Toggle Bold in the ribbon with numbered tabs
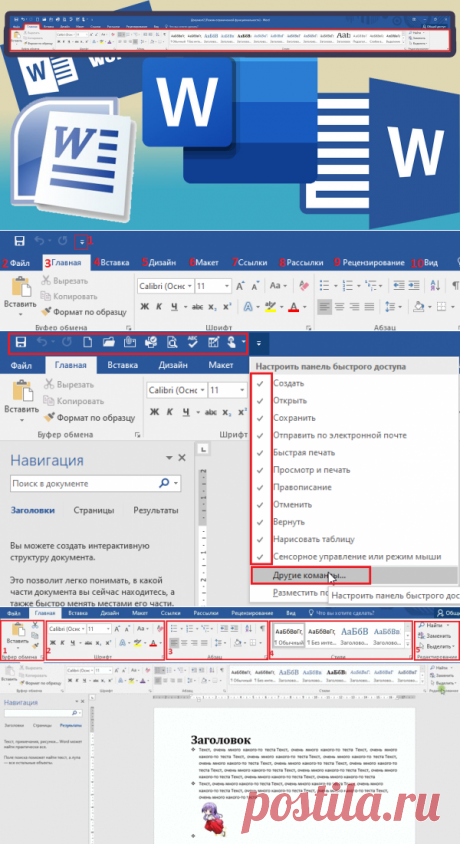This screenshot has width=460, height=844. (x=144, y=307)
